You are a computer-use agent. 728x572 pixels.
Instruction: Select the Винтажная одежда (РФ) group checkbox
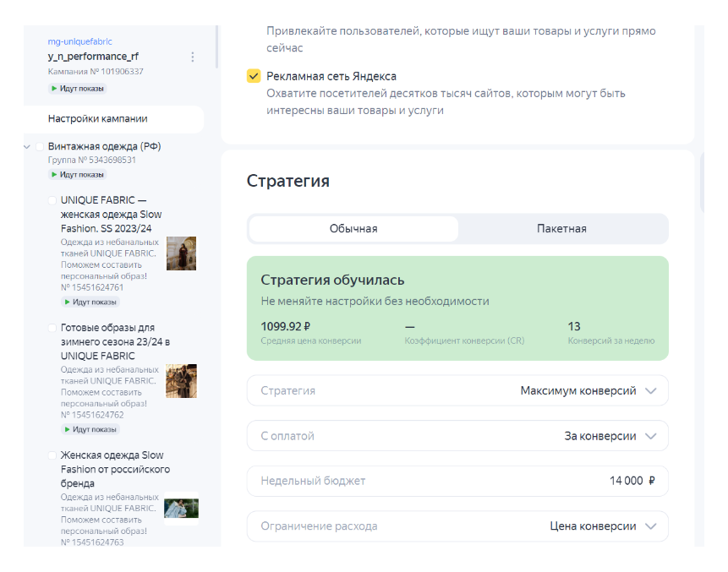click(40, 146)
